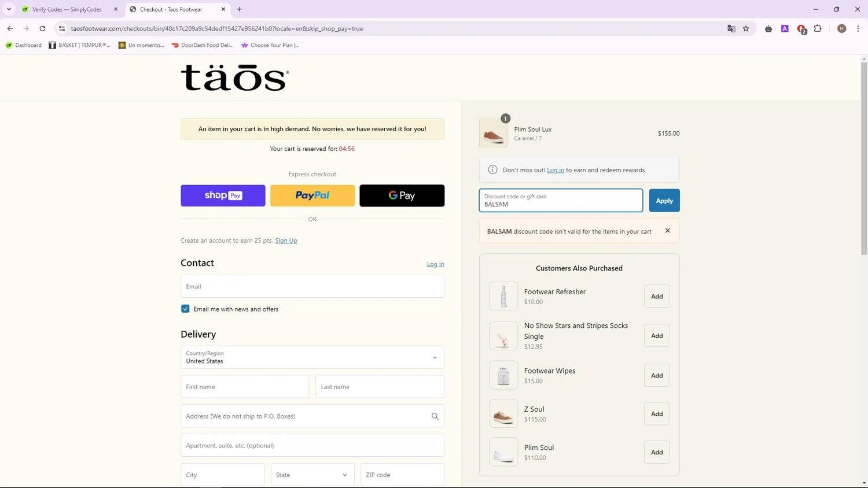This screenshot has height=488, width=868.
Task: Click the Email input field
Action: coord(312,286)
